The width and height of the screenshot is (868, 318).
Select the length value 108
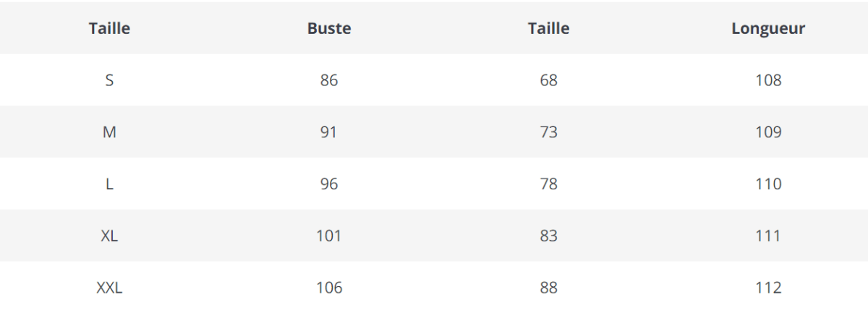pos(768,80)
